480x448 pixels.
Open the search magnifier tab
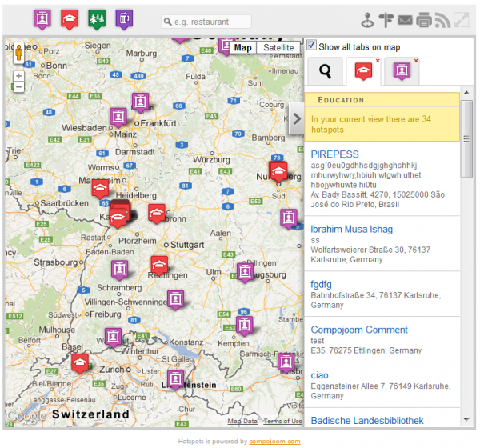click(325, 72)
